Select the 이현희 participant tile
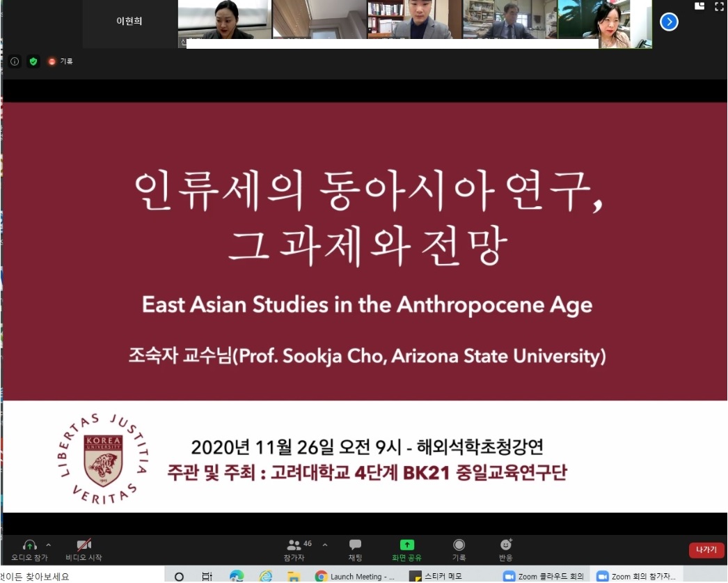This screenshot has width=728, height=583. (x=129, y=22)
